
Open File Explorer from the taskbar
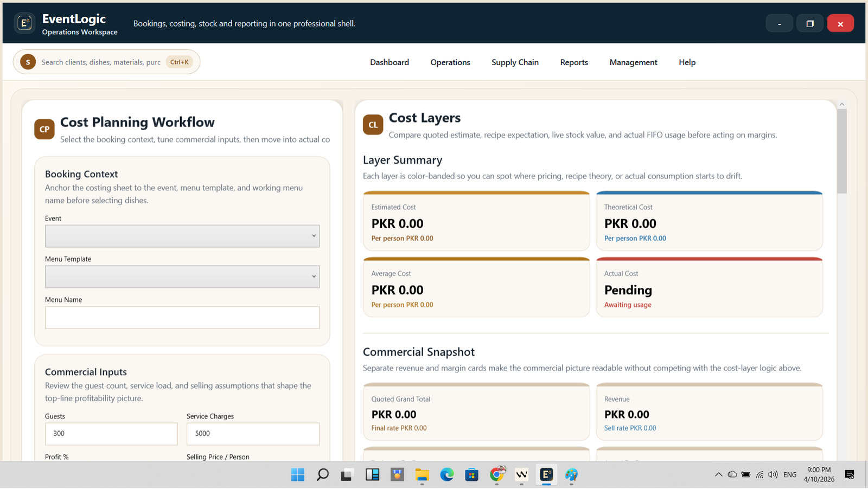click(422, 474)
